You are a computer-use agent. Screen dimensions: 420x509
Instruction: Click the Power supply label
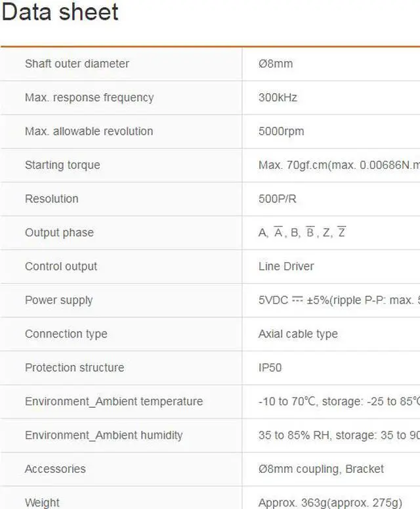[58, 300]
